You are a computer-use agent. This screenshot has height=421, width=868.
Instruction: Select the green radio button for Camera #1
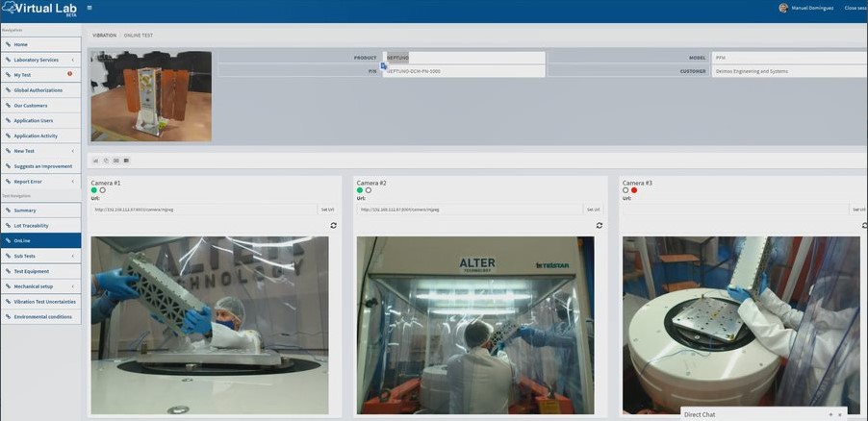pyautogui.click(x=94, y=190)
